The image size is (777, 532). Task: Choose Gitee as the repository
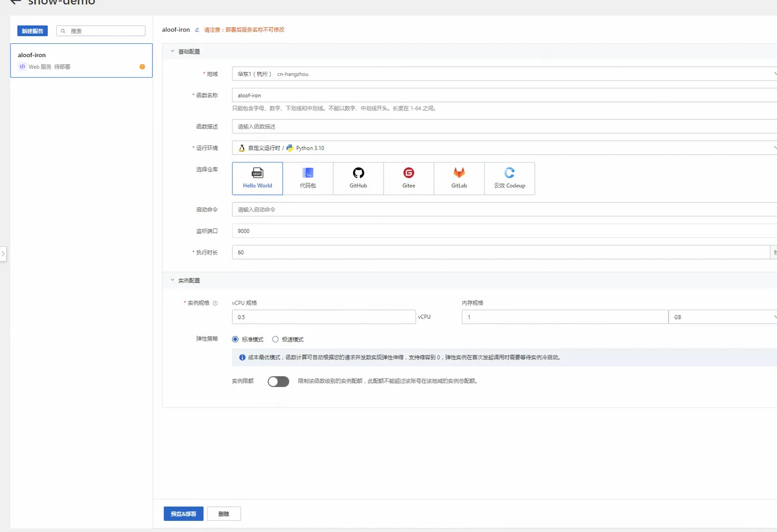click(x=409, y=179)
